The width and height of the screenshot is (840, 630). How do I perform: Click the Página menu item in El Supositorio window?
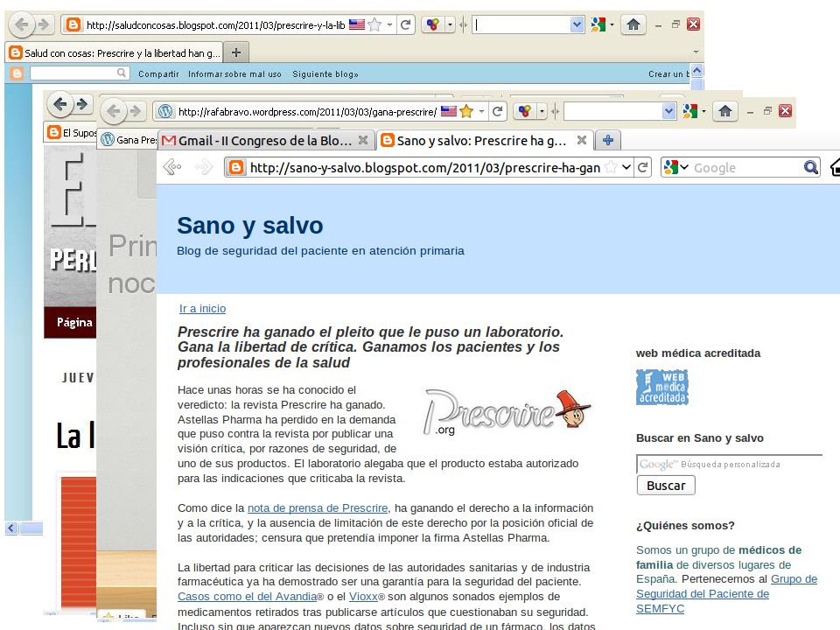point(73,323)
